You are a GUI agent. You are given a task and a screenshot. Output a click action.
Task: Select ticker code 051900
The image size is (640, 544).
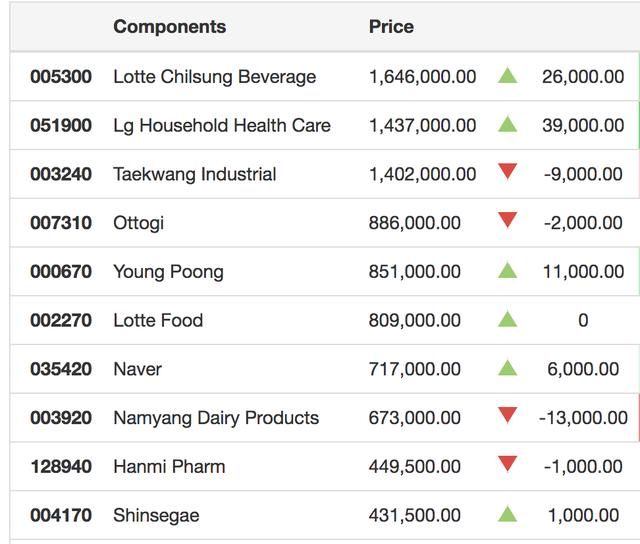click(x=61, y=126)
